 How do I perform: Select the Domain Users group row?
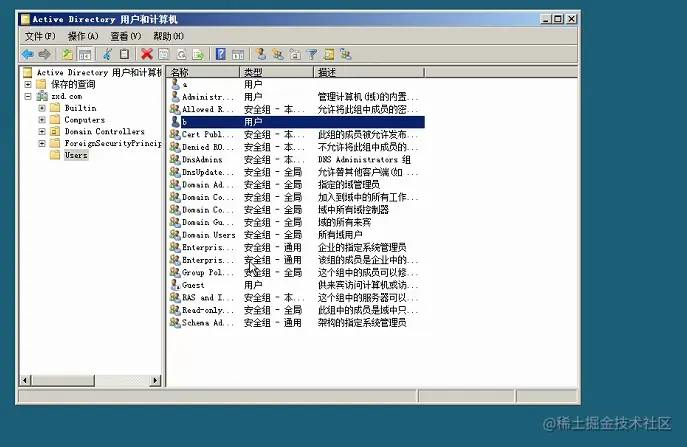coord(297,235)
